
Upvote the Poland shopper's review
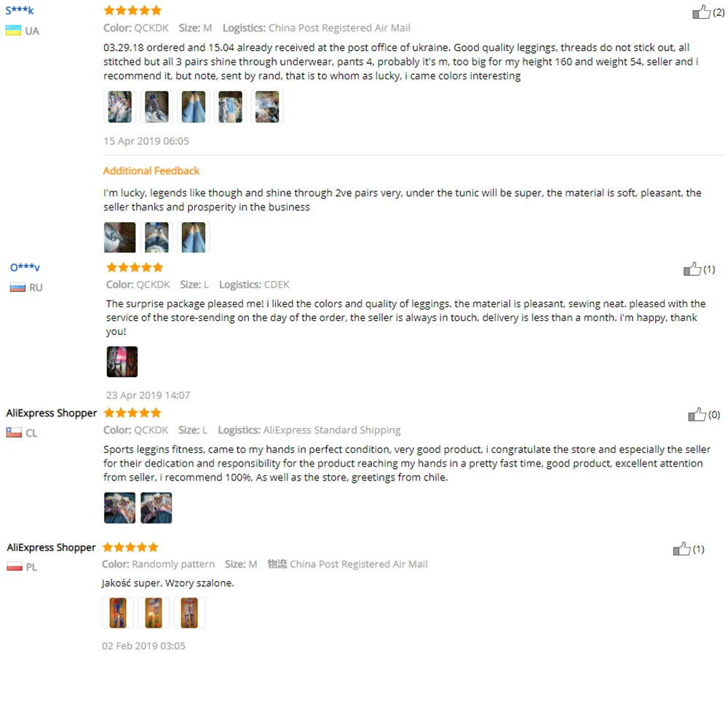681,549
